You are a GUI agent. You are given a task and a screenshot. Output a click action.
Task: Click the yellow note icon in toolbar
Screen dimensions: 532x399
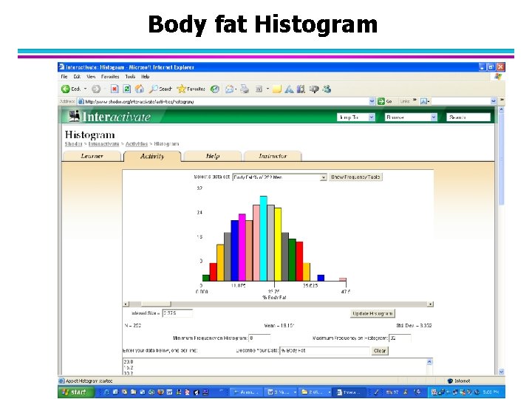(x=277, y=89)
